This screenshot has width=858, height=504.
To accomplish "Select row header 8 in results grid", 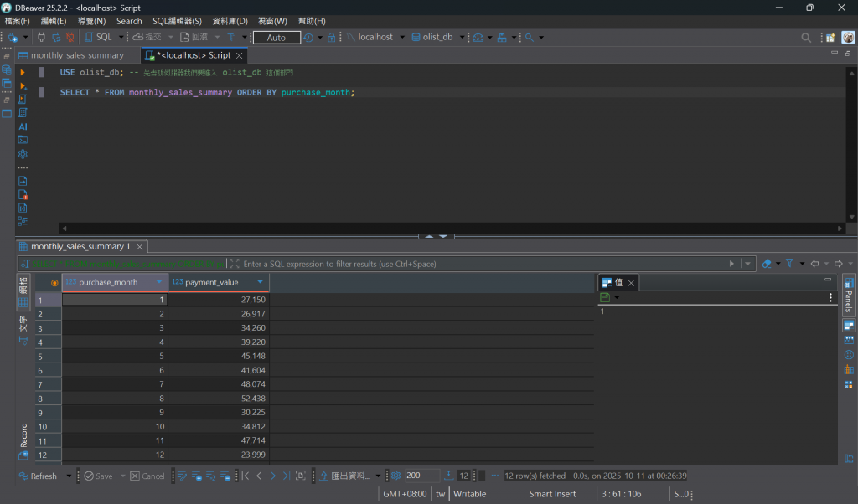I will pyautogui.click(x=48, y=399).
